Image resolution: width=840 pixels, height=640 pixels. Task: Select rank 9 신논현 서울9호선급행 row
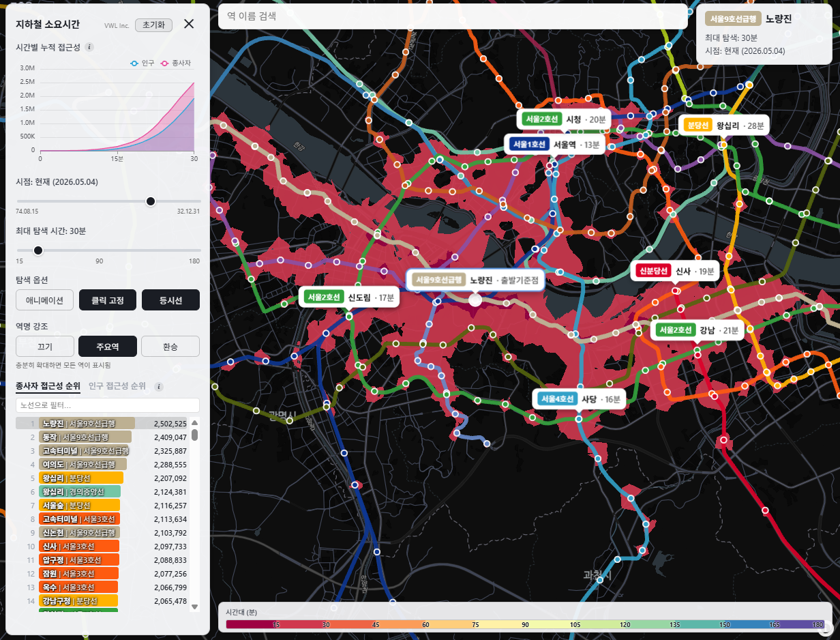pyautogui.click(x=102, y=533)
